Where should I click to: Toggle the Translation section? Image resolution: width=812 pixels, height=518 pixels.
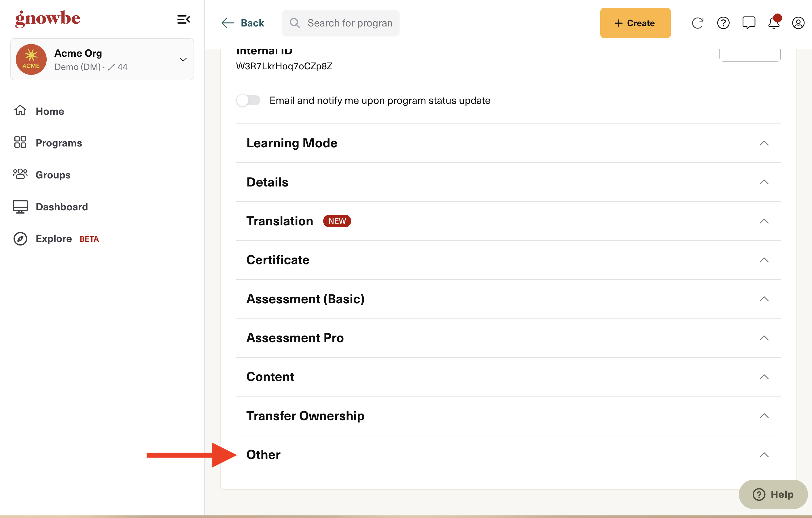coord(508,221)
